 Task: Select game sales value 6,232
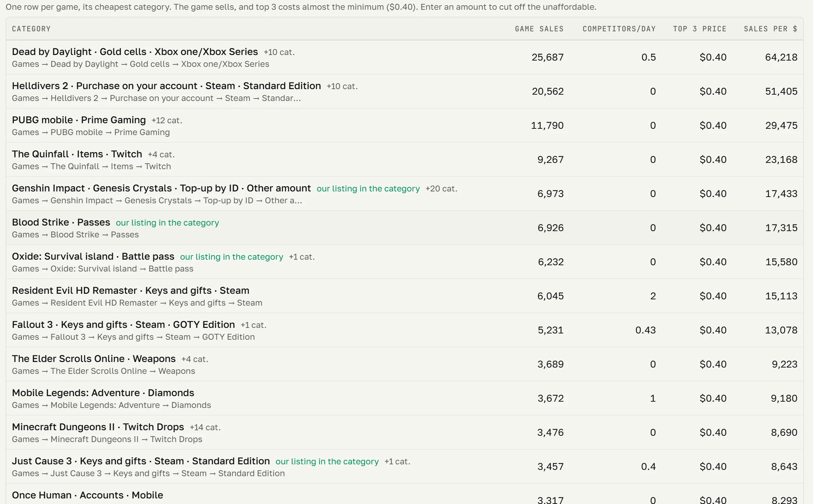point(551,262)
